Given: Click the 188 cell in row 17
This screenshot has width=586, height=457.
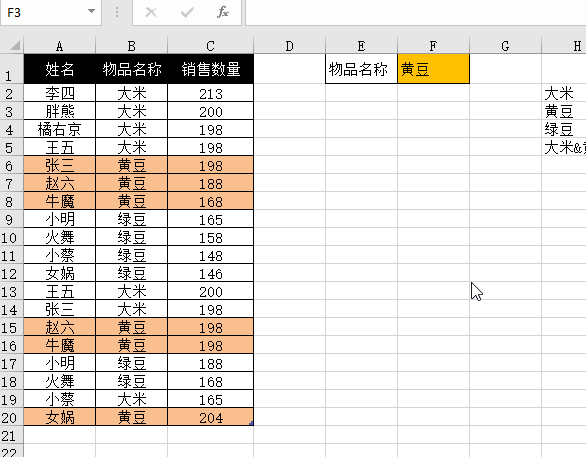Looking at the screenshot, I should click(210, 363).
